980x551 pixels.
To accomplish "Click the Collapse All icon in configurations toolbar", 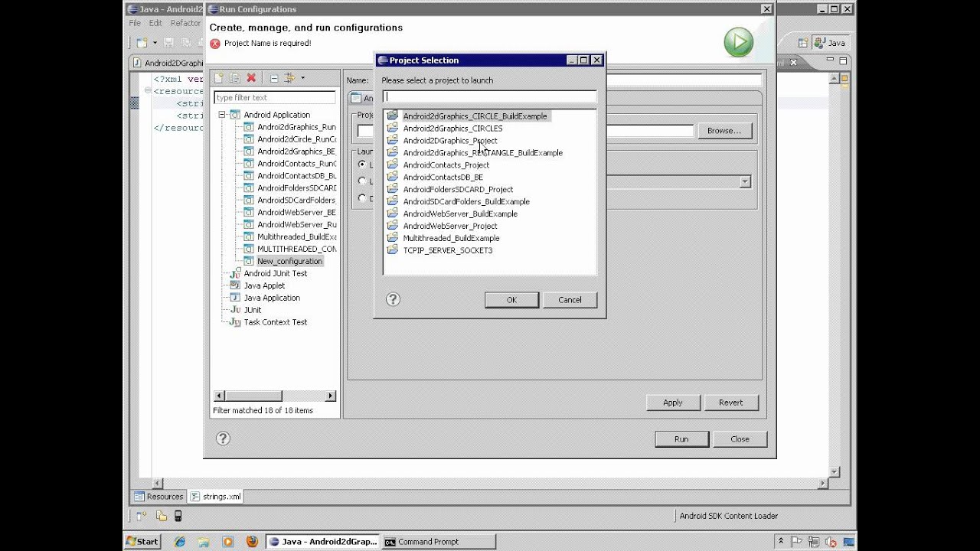I will (273, 78).
